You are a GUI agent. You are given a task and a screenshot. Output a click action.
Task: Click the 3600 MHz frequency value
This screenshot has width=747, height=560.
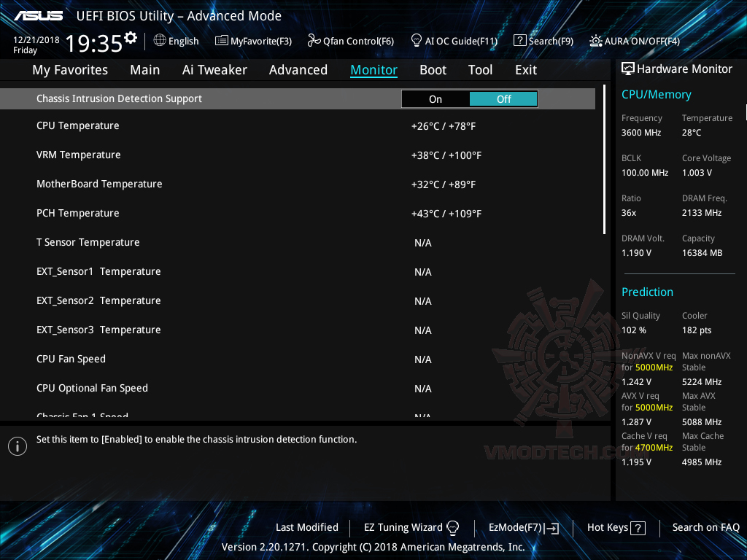tap(640, 133)
